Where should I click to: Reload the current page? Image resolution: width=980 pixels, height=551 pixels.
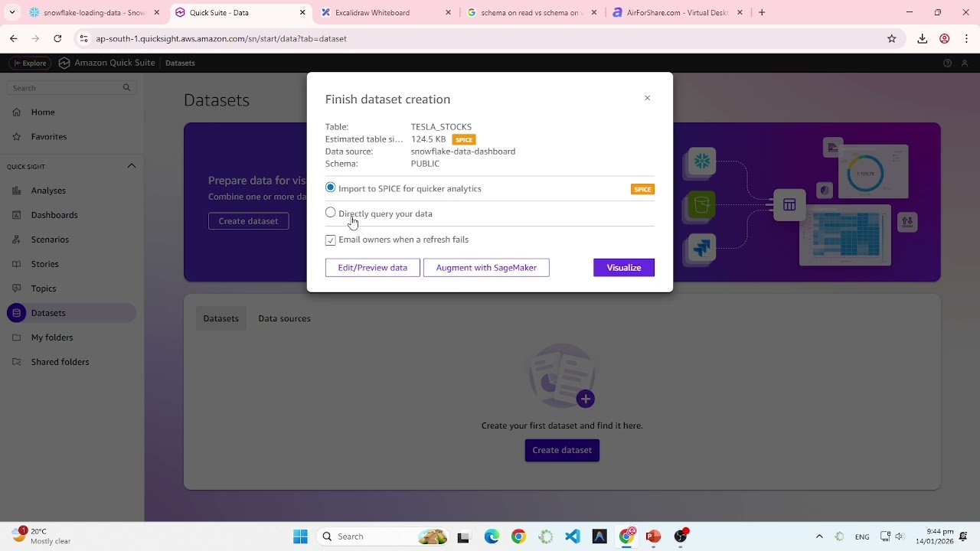click(x=57, y=39)
